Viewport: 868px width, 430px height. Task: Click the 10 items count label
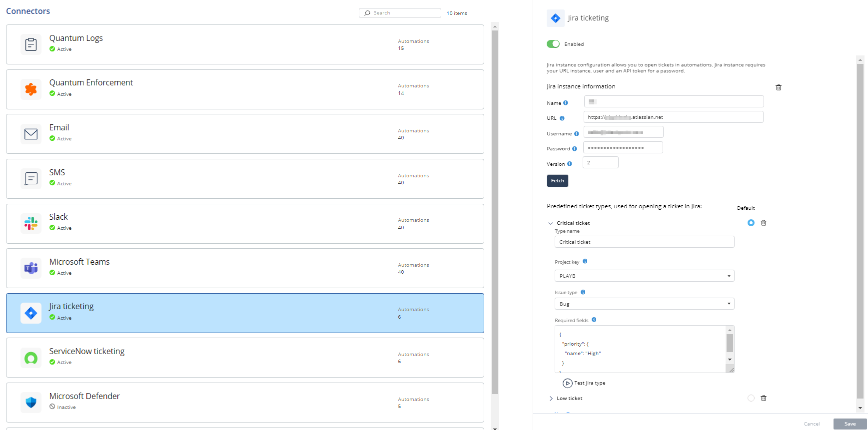coord(457,13)
